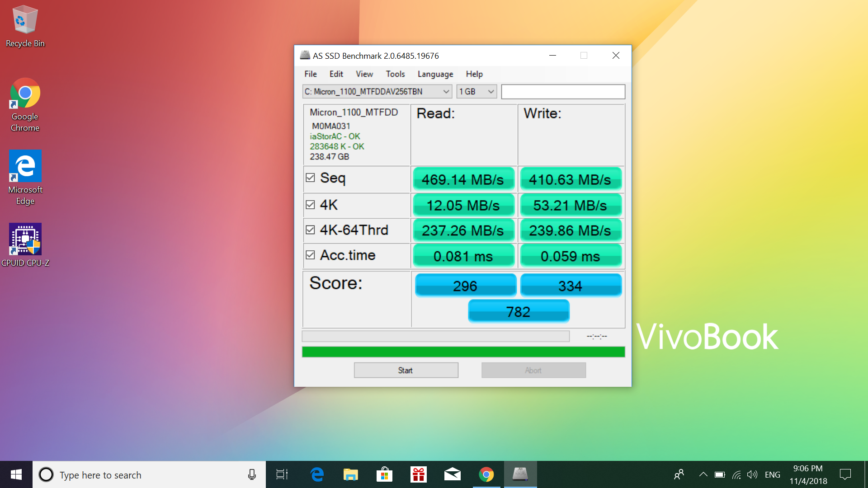Toggle the 4K-64Thrd test checkbox
The height and width of the screenshot is (488, 868).
click(x=310, y=230)
